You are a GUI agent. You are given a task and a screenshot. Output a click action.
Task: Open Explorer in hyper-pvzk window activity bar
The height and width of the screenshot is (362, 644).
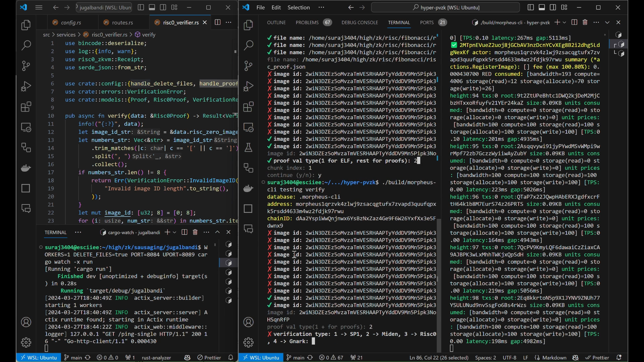tap(249, 25)
